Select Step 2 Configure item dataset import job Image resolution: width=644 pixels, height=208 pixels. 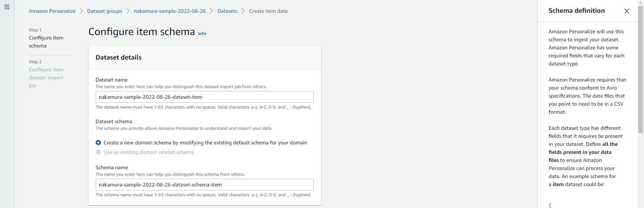click(x=46, y=77)
